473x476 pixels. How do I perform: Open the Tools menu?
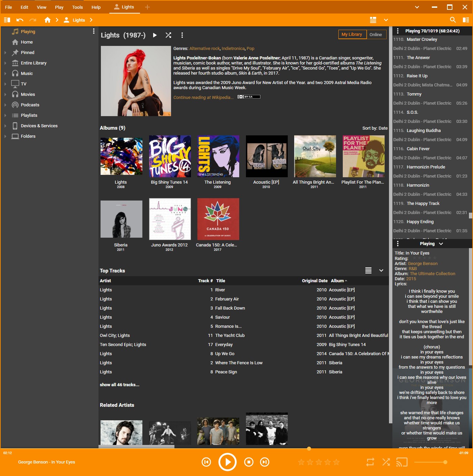pyautogui.click(x=77, y=7)
